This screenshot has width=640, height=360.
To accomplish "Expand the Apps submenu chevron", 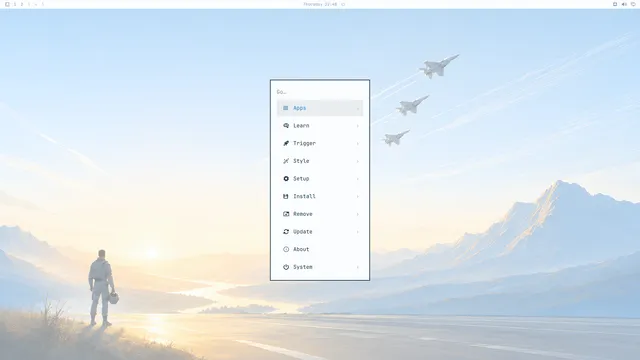I will (x=358, y=108).
